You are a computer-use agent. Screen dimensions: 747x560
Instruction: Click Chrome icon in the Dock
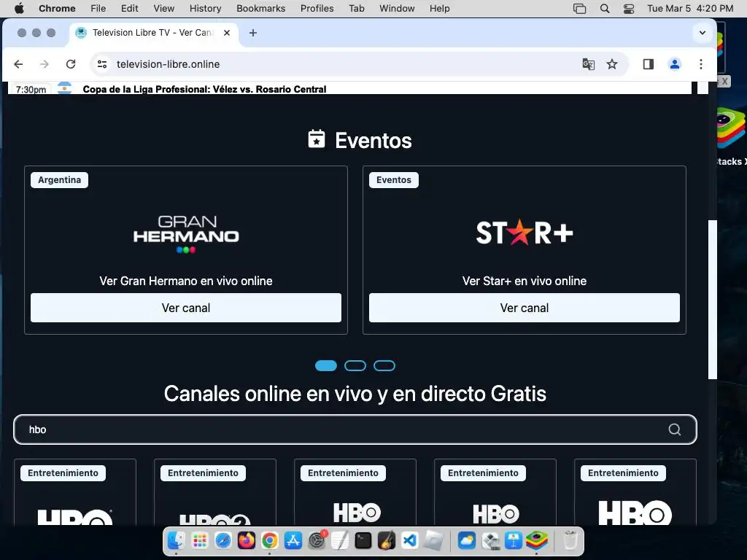click(270, 540)
